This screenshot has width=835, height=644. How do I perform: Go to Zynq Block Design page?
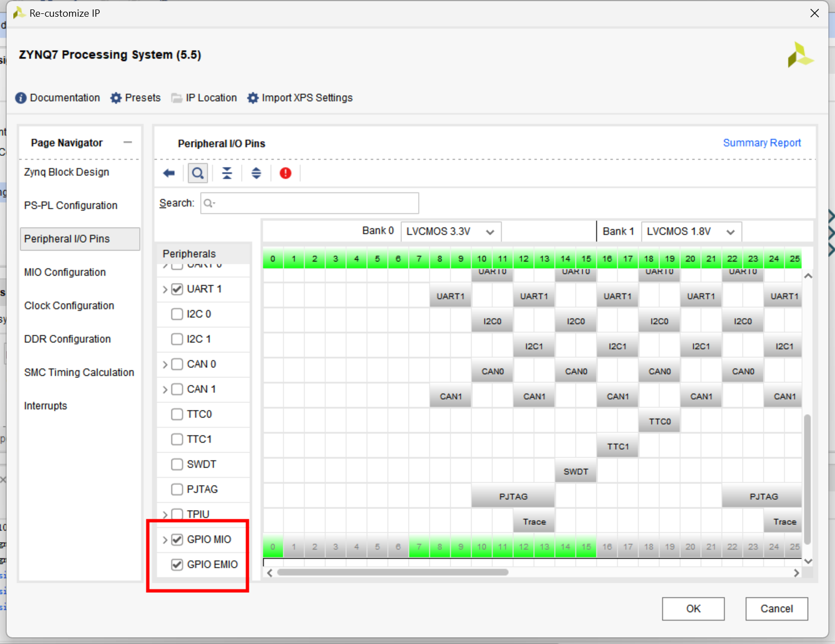point(67,172)
